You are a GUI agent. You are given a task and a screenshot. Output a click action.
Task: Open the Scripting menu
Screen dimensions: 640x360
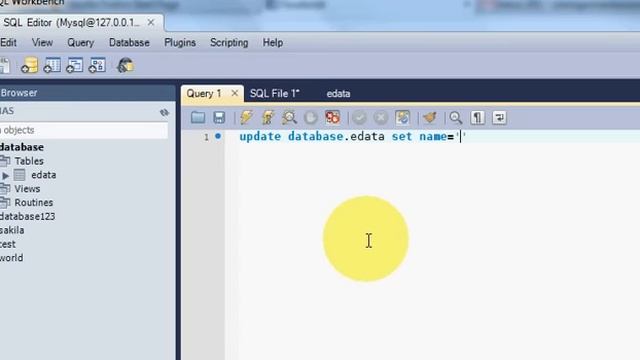(229, 42)
